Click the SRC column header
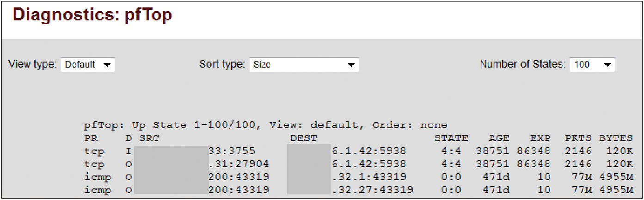644x200 pixels. click(149, 138)
